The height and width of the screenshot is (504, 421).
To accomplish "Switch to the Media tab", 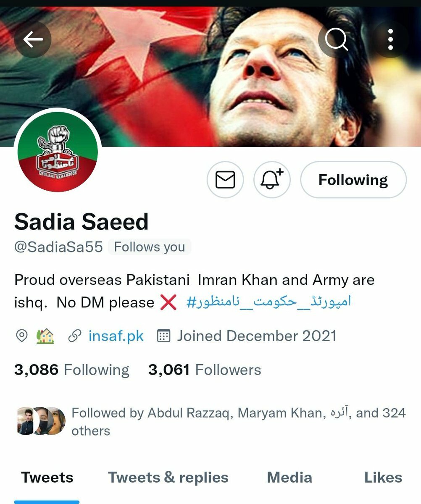I will coord(289,478).
